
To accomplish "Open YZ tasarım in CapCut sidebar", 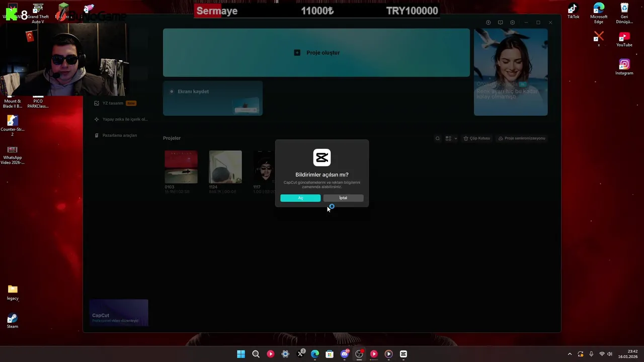I will [115, 103].
